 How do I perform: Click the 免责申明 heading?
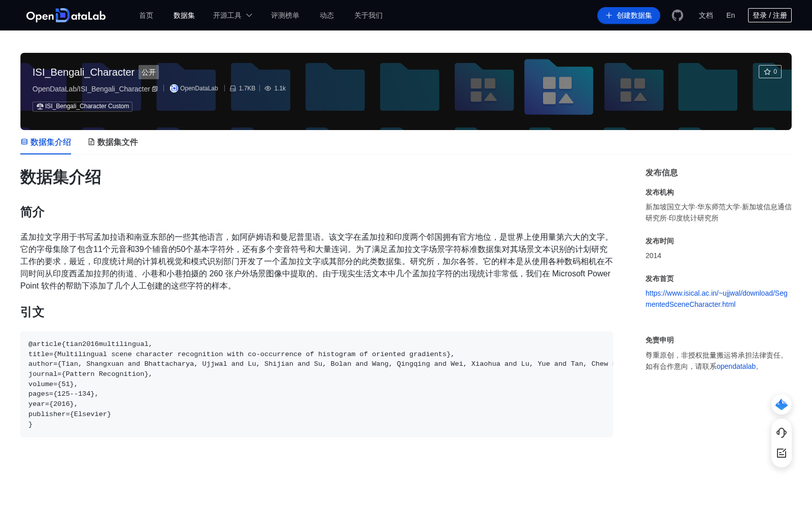coord(660,340)
